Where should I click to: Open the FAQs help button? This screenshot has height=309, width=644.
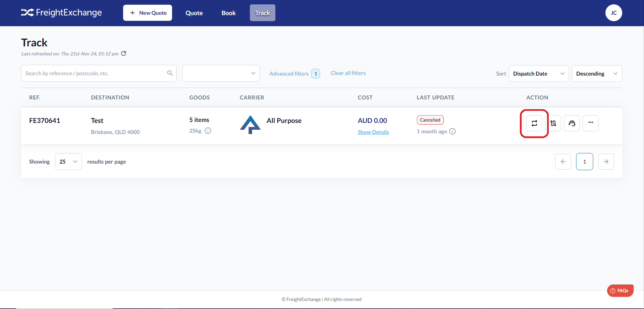(620, 291)
